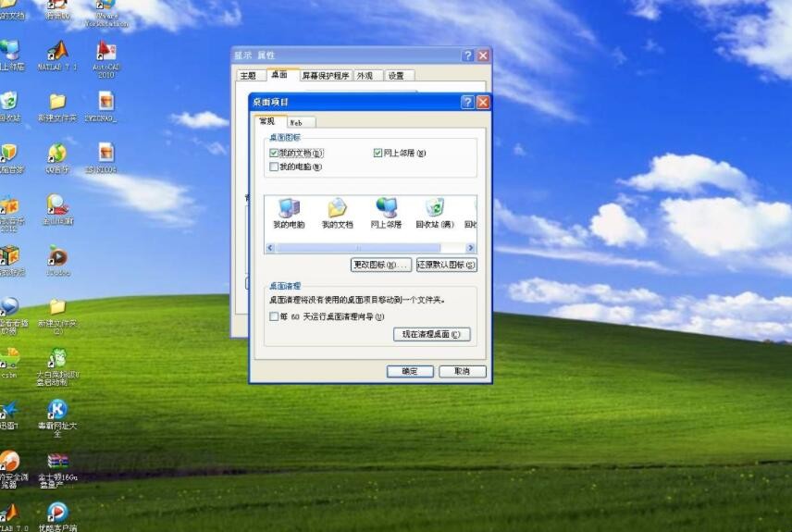Click the 还原默认图标 button
This screenshot has height=532, width=792.
[x=446, y=265]
